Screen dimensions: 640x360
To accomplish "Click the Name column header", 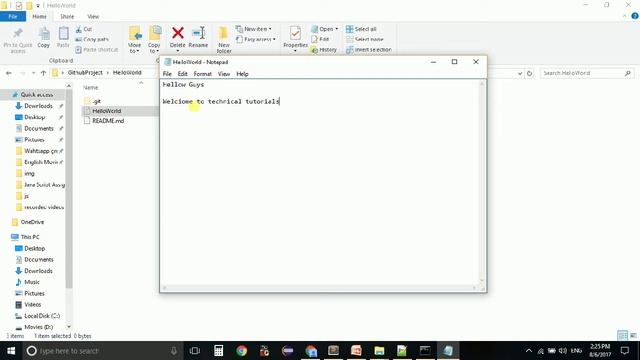I will 91,87.
